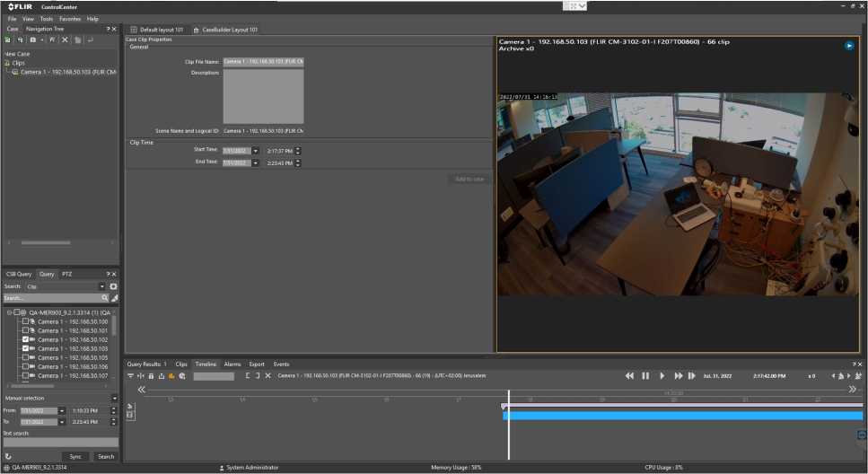Image resolution: width=868 pixels, height=474 pixels.
Task: Click the lock icon in timeline toolbar
Action: [152, 375]
